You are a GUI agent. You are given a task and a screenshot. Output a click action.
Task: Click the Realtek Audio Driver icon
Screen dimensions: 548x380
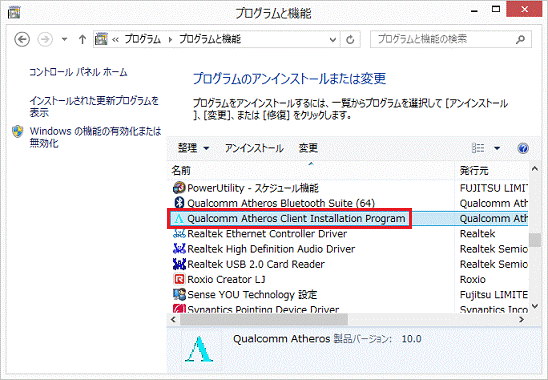[x=179, y=249]
